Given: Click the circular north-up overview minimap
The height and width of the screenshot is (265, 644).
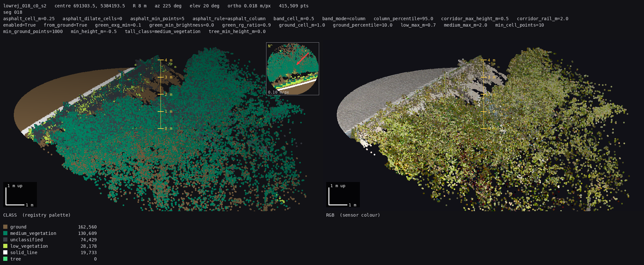Looking at the screenshot, I should coord(292,69).
